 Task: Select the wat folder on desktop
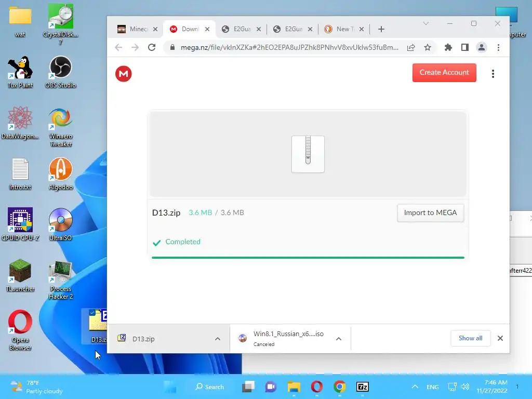[x=20, y=21]
